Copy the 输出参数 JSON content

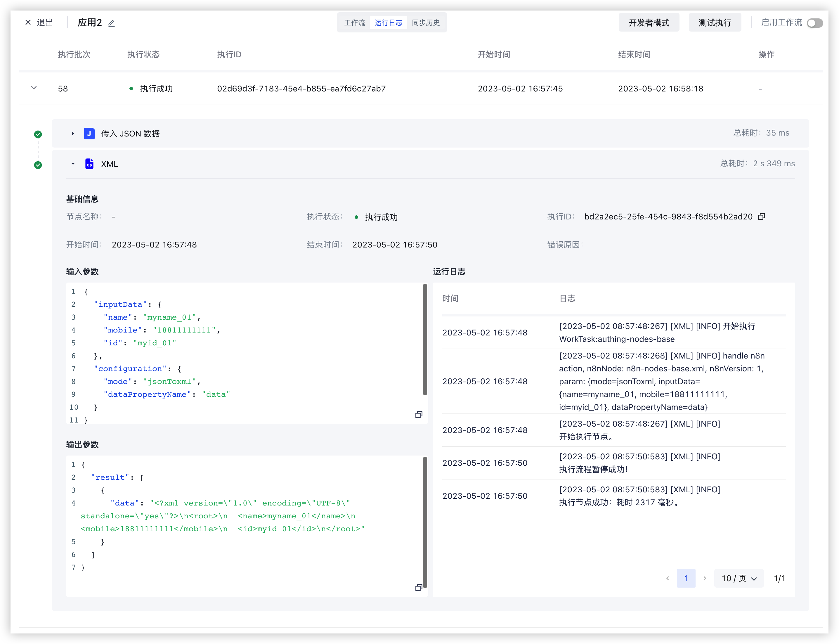pos(419,588)
